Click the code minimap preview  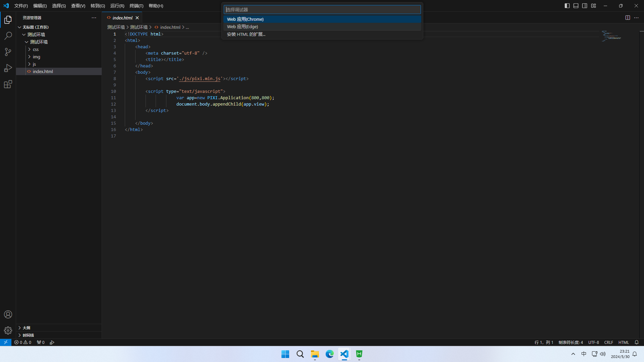611,36
